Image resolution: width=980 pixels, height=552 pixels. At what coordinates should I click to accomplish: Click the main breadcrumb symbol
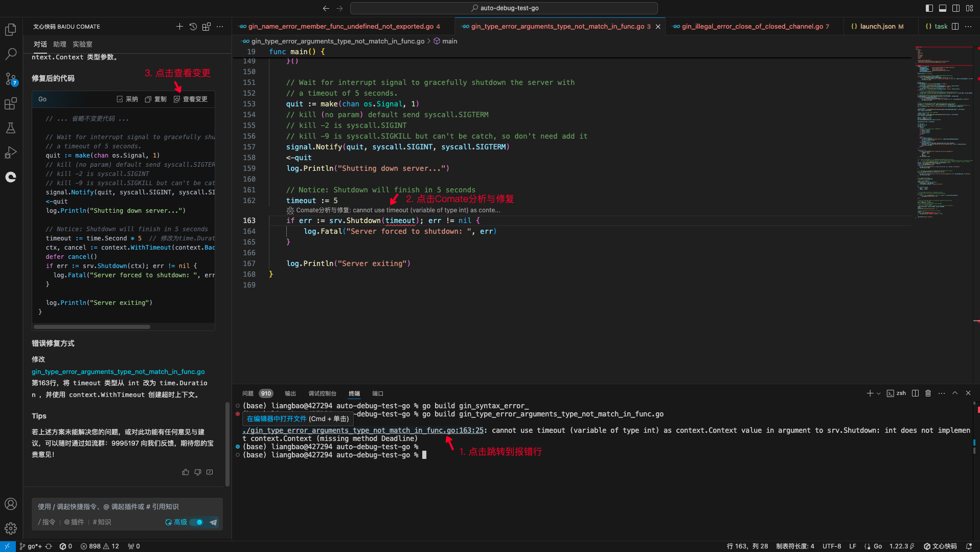445,41
